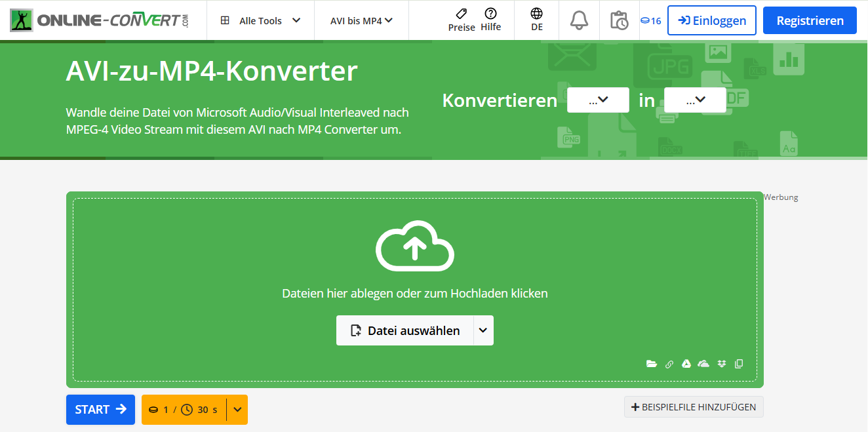Click Beispielfile hinzufügen
This screenshot has width=868, height=432.
694,406
